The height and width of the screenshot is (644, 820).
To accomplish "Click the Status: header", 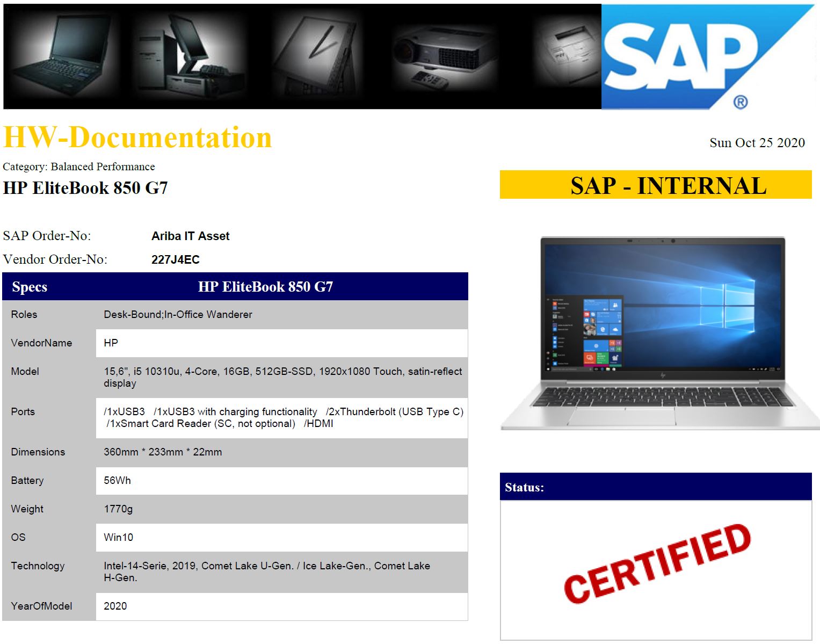I will point(524,488).
